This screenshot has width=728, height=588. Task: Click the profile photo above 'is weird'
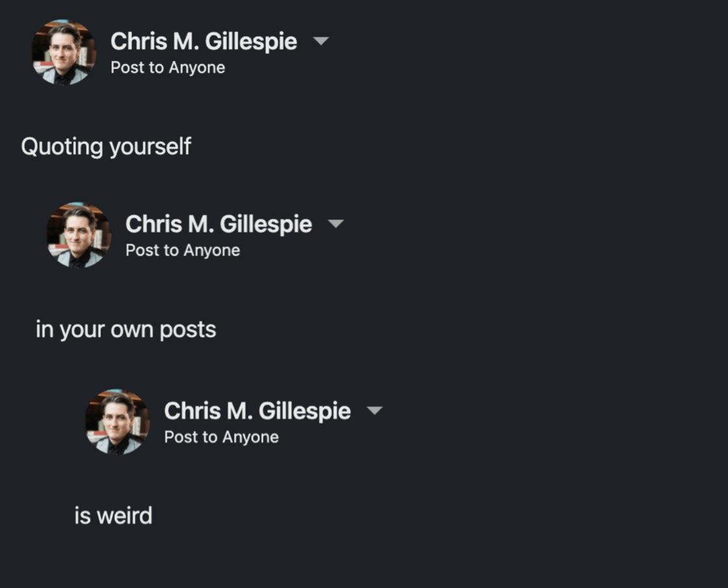(x=118, y=422)
